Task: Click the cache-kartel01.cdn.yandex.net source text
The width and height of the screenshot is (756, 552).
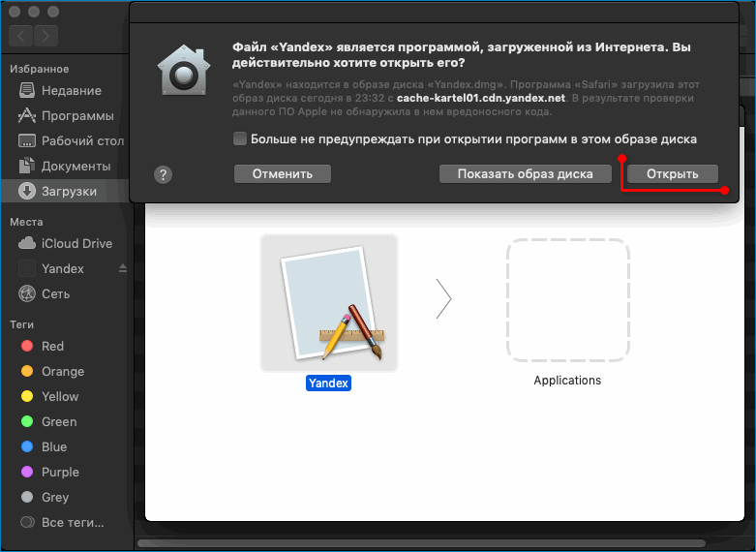Action: [481, 98]
